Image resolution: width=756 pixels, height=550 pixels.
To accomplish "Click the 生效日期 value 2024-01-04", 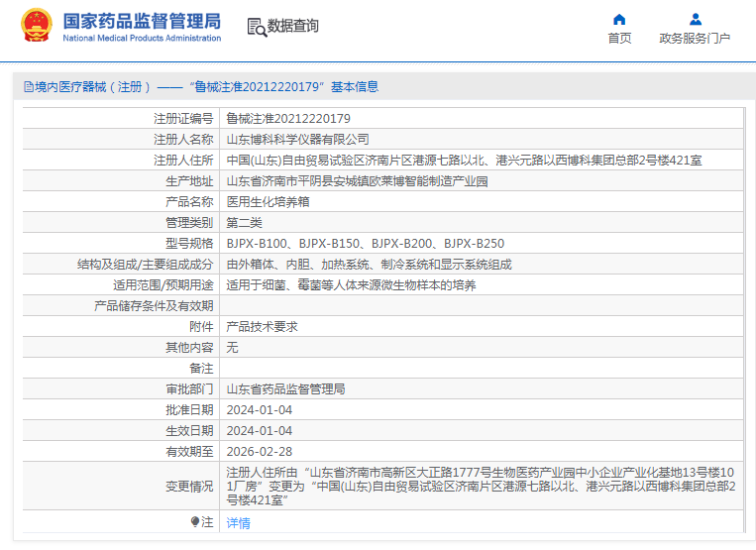I will tap(260, 430).
